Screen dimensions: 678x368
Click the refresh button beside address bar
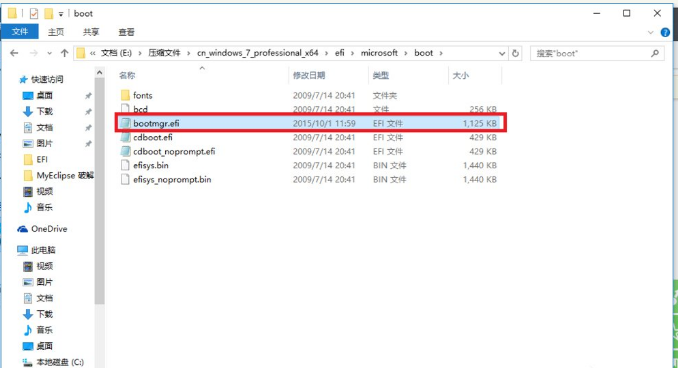(x=515, y=53)
